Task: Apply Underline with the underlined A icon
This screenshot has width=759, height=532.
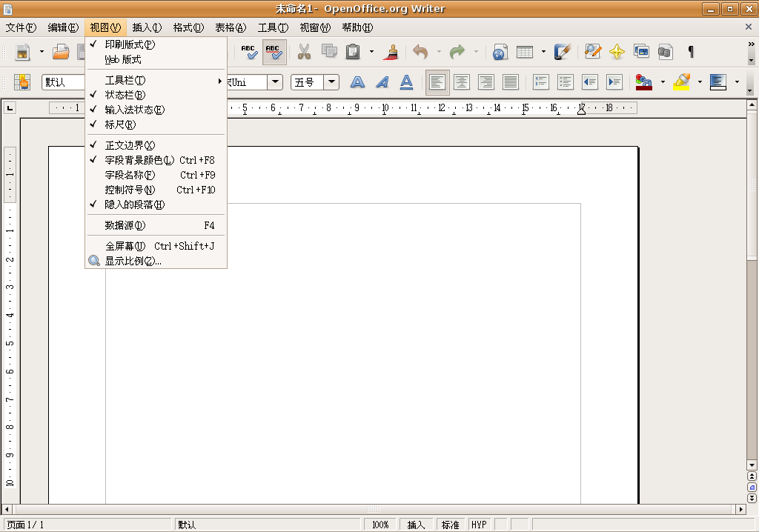Action: tap(407, 82)
